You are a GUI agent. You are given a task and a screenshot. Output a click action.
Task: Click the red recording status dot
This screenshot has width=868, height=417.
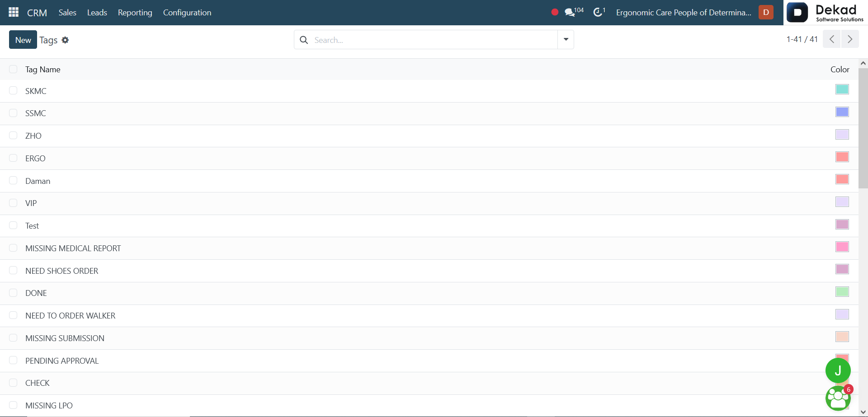(555, 12)
